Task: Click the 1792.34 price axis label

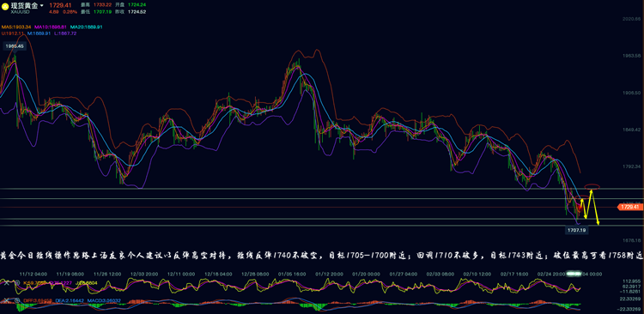Action: click(x=631, y=166)
